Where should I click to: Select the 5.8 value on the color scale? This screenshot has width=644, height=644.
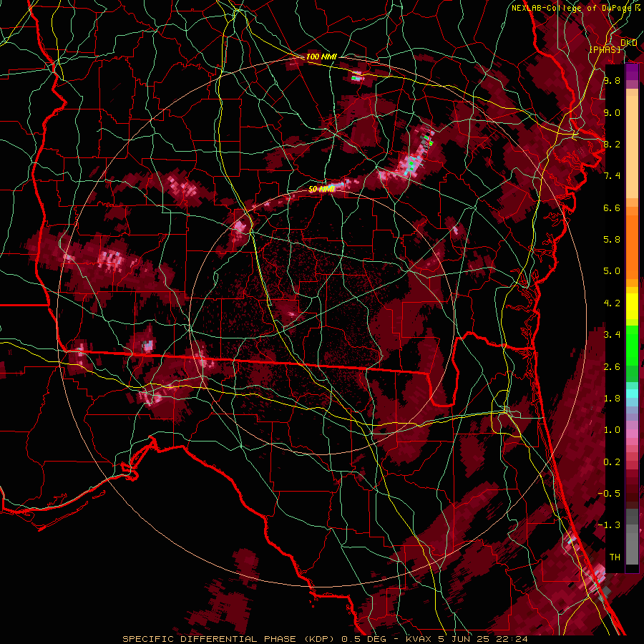click(612, 239)
